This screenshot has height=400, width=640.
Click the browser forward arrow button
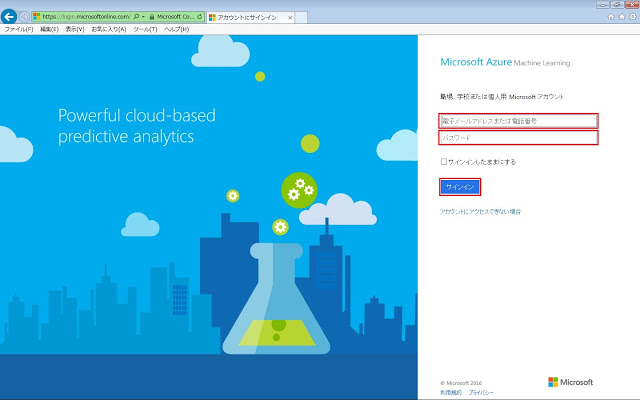[24, 17]
